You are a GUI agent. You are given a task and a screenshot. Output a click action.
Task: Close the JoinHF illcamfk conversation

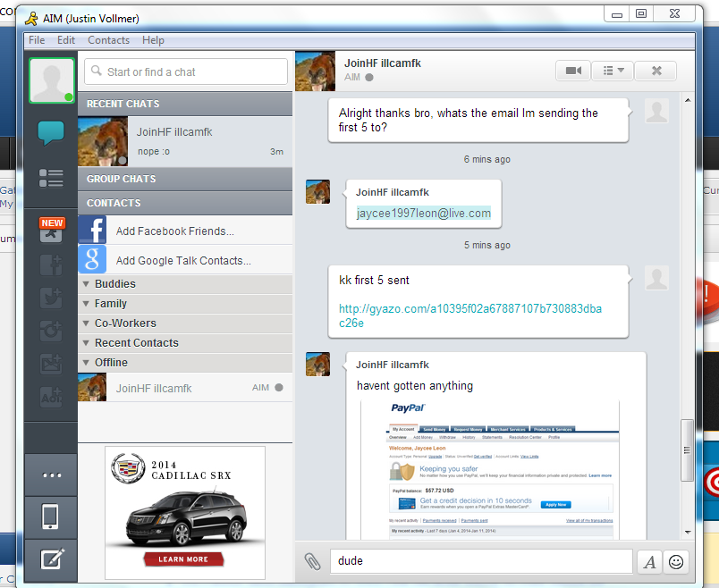[656, 71]
